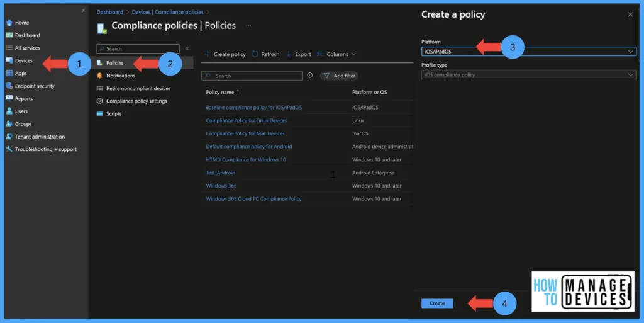Click the Dashboard breadcrumb link
The image size is (644, 323).
pos(109,12)
